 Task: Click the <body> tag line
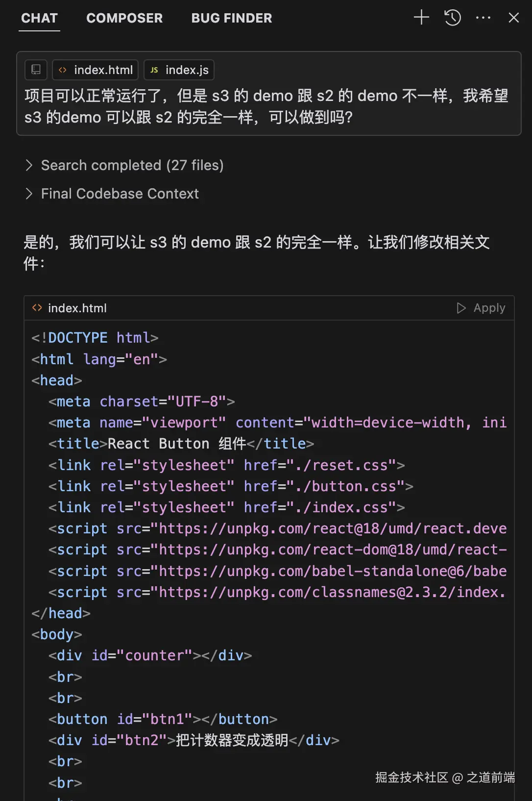tap(57, 634)
